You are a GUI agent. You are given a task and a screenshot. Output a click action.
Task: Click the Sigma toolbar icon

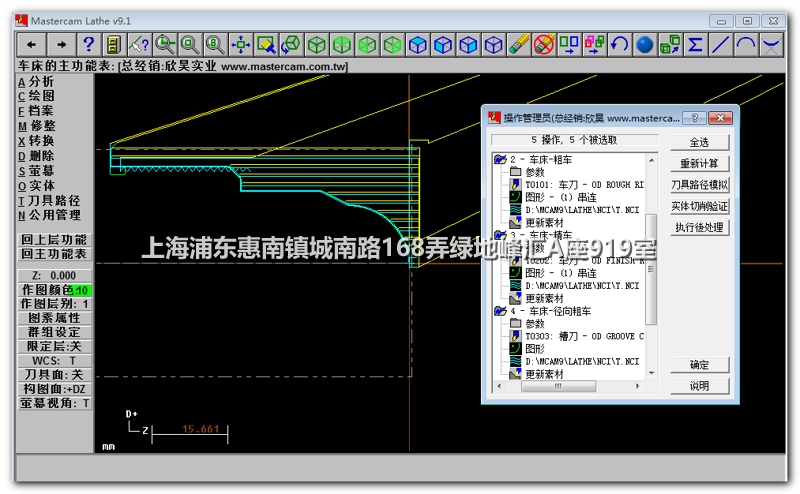[695, 44]
